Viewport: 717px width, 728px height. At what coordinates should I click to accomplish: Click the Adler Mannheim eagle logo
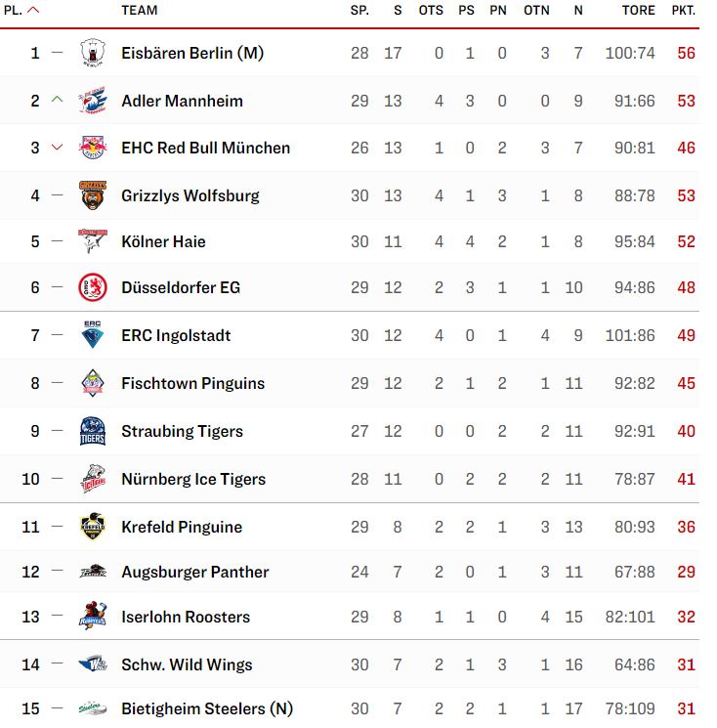point(93,101)
